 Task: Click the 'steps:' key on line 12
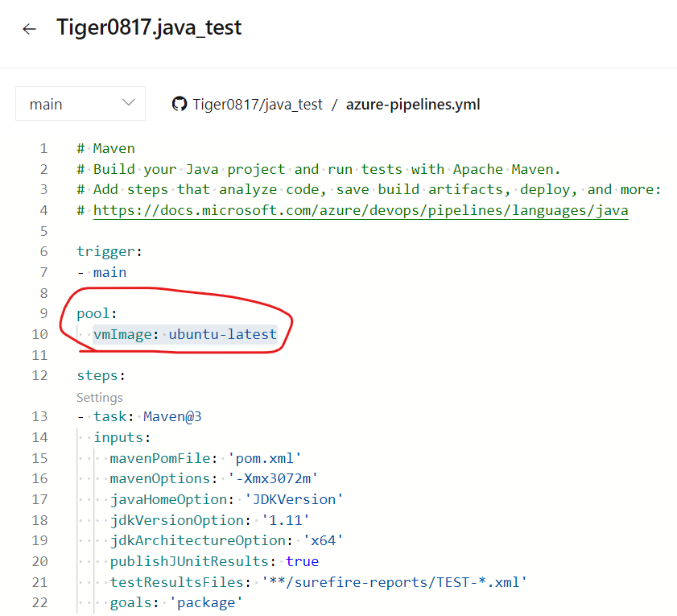101,375
